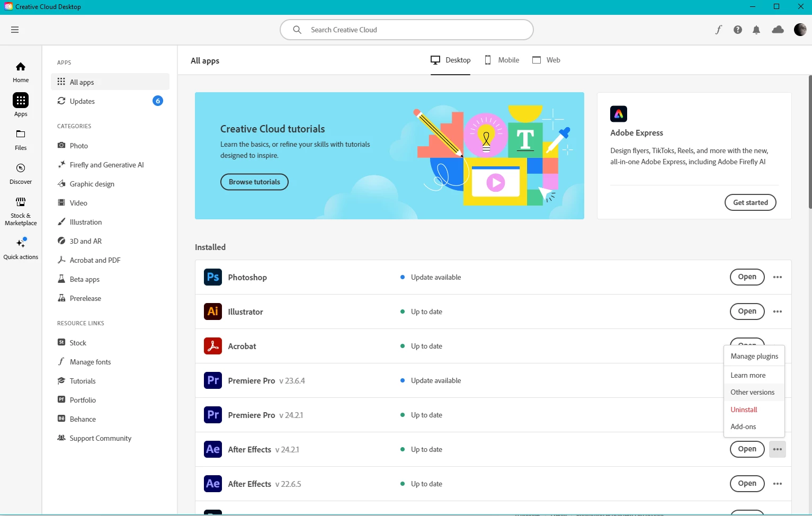Open After Effects v22.6.5 via Open button
Image resolution: width=812 pixels, height=516 pixels.
pyautogui.click(x=747, y=484)
